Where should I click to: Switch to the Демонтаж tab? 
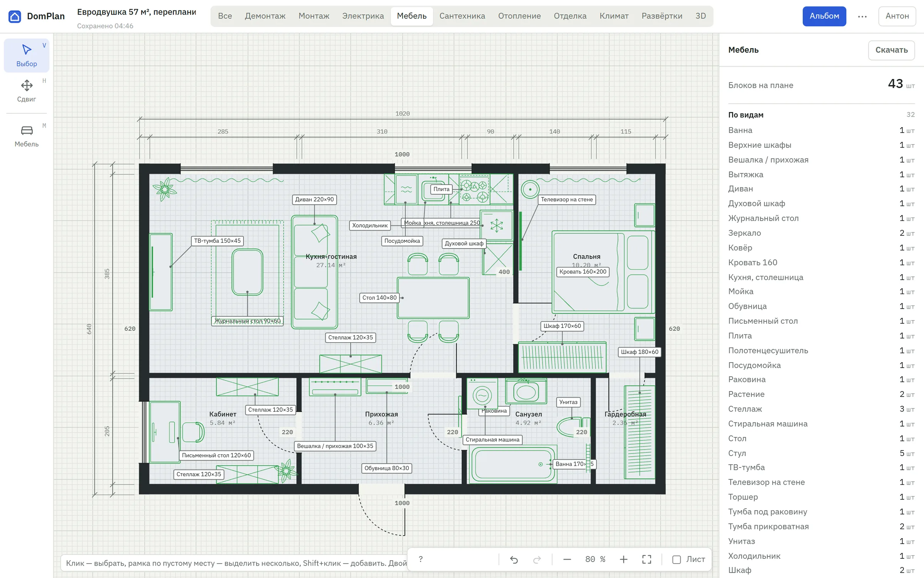[x=265, y=16]
